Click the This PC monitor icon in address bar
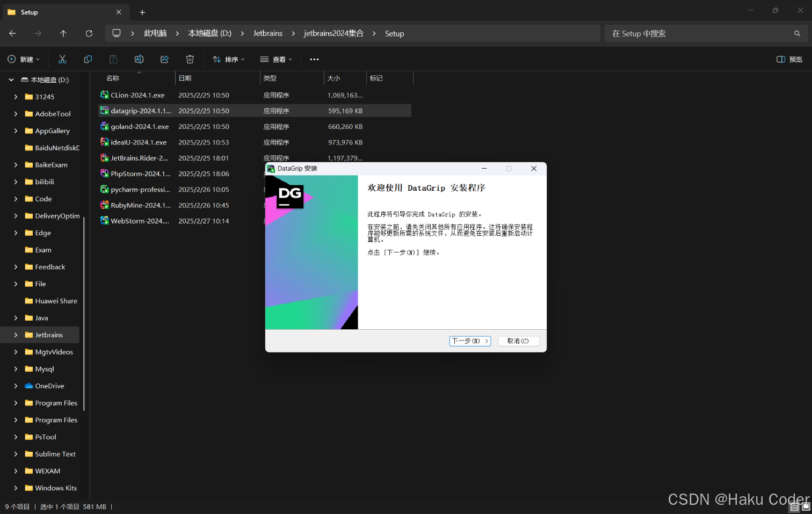Image resolution: width=812 pixels, height=514 pixels. [117, 33]
